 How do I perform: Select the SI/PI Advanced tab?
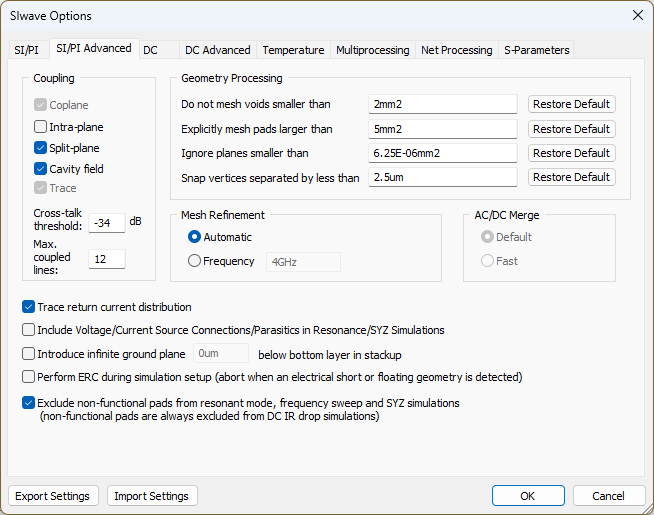pos(94,48)
